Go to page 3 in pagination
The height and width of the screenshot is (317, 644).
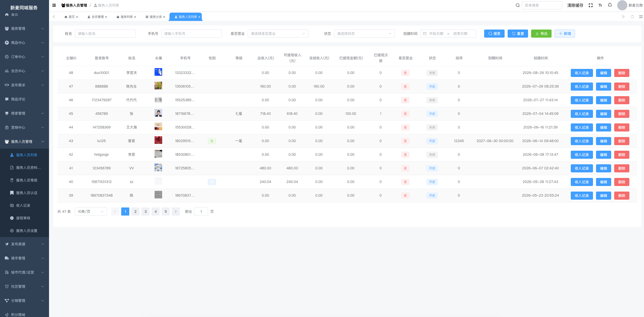point(145,212)
